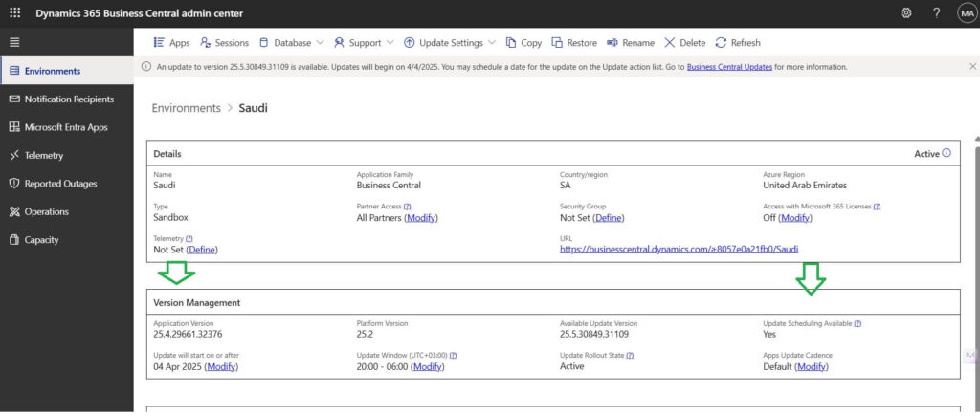Select the Platform Version 25.2 value

pyautogui.click(x=365, y=335)
